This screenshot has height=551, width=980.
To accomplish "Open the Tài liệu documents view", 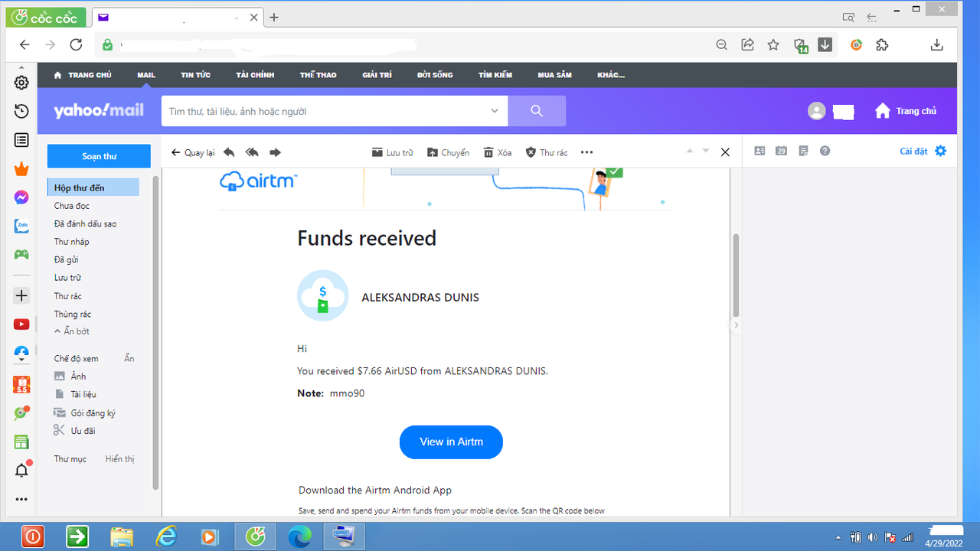I will pyautogui.click(x=75, y=394).
